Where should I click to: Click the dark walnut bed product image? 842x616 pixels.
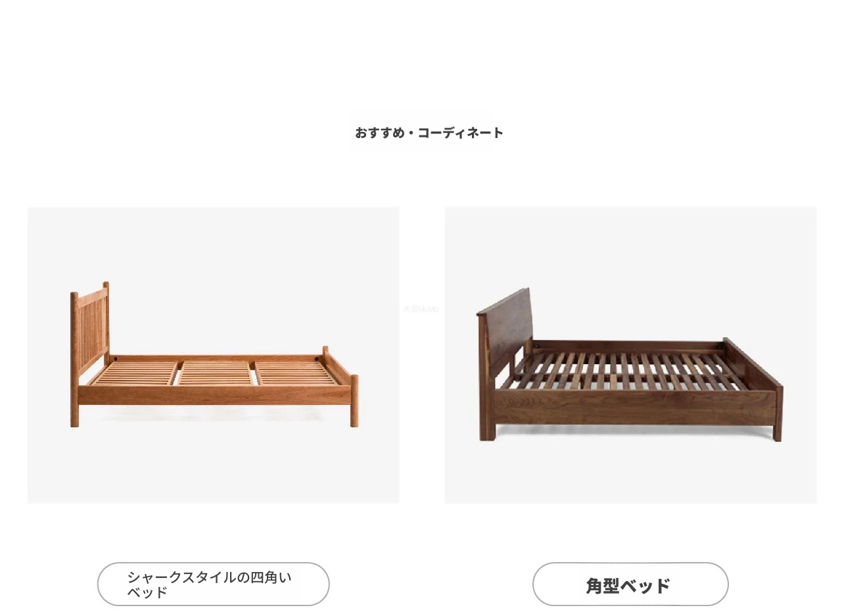(630, 356)
